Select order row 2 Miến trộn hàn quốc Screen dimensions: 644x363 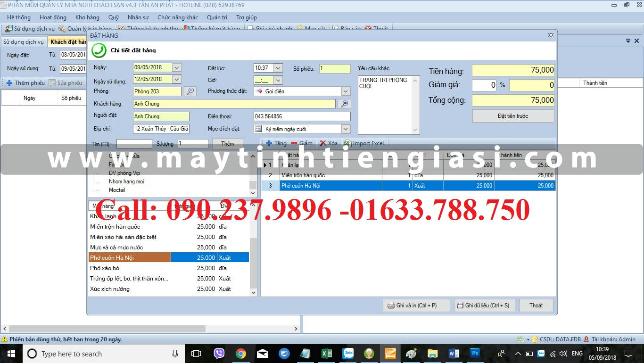pyautogui.click(x=408, y=175)
